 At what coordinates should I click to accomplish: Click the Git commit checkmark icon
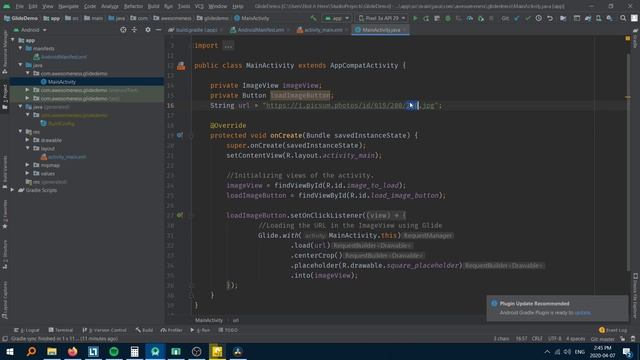click(x=528, y=18)
